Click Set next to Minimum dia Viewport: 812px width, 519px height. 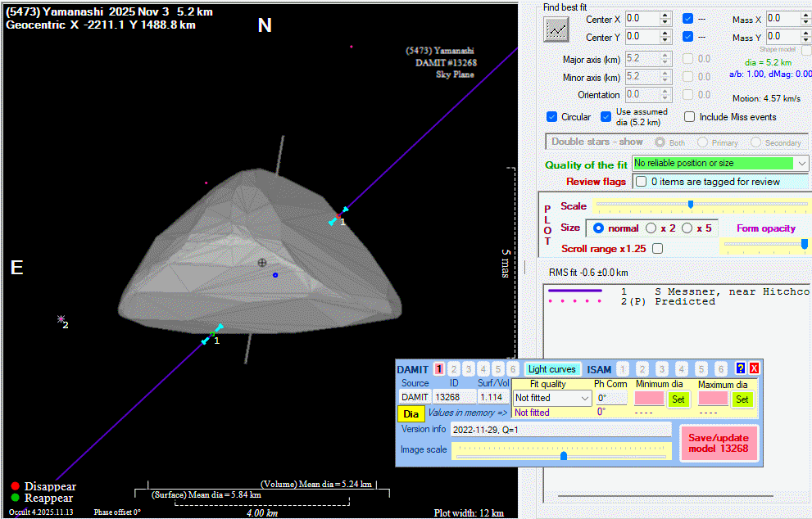[678, 399]
